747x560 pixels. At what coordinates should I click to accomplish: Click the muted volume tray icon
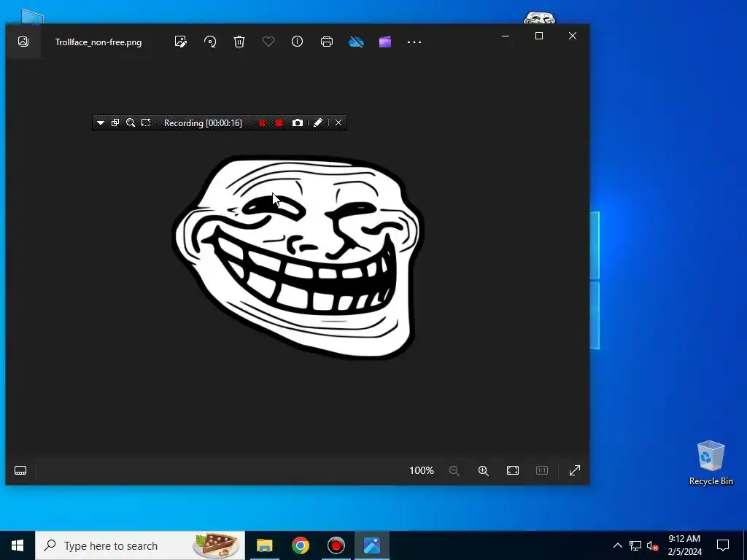pyautogui.click(x=652, y=545)
